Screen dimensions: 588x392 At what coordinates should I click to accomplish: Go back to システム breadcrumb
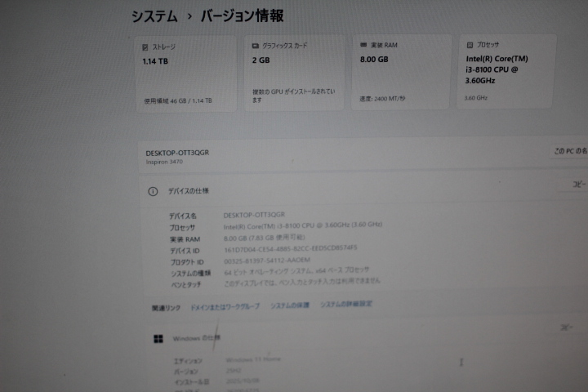(154, 17)
